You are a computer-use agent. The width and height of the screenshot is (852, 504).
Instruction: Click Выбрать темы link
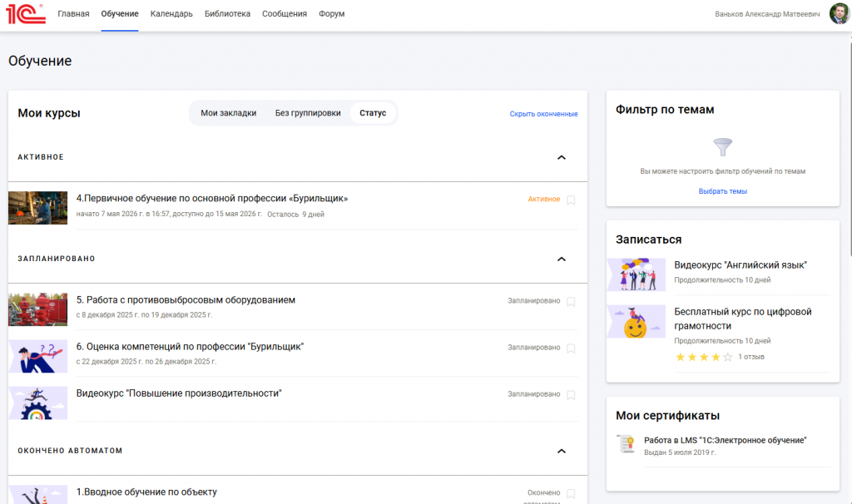(723, 191)
